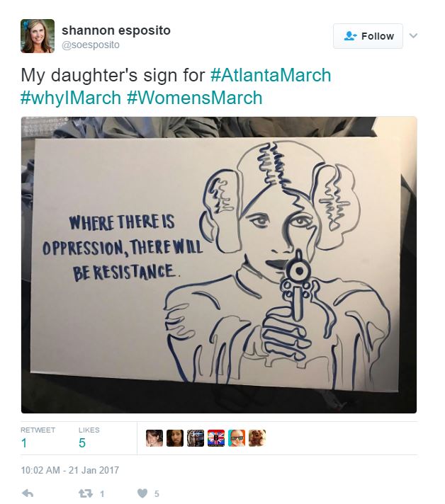The width and height of the screenshot is (445, 504).
Task: View the likes count of 5
Action: coord(82,443)
